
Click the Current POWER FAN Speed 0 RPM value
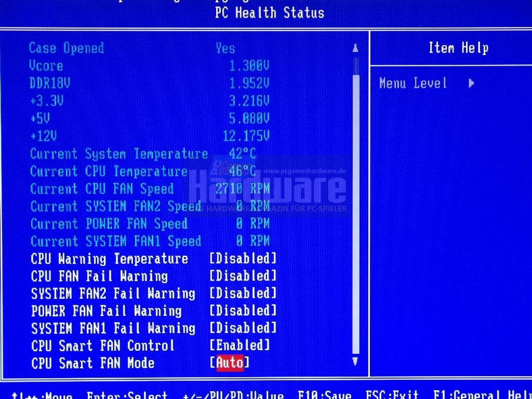(x=253, y=224)
